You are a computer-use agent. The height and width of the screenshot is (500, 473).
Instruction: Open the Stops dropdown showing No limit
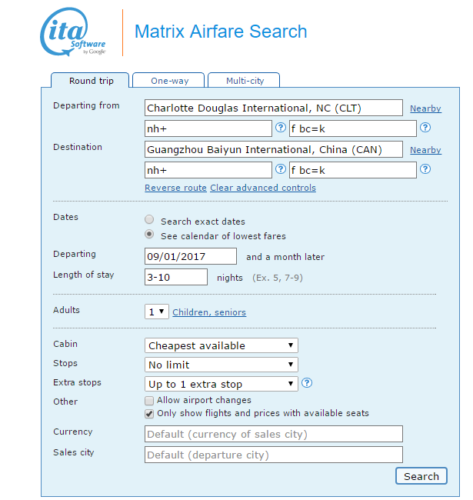(221, 365)
